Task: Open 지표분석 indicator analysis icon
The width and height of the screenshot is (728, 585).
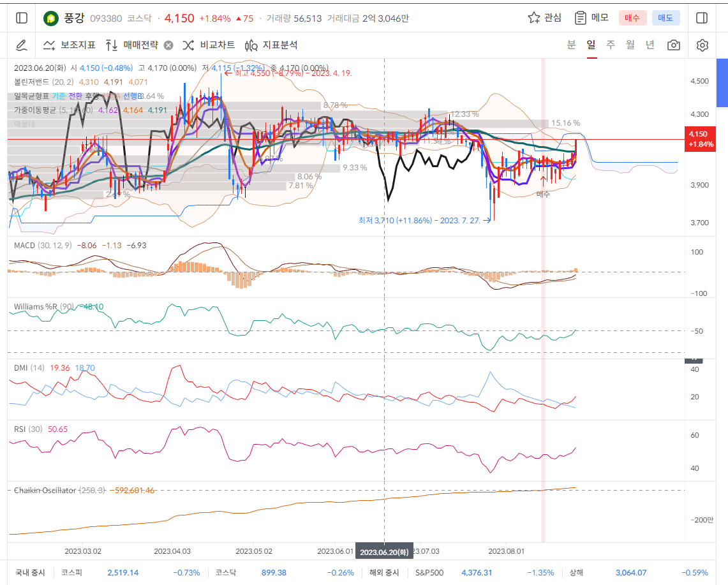Action: pos(251,45)
